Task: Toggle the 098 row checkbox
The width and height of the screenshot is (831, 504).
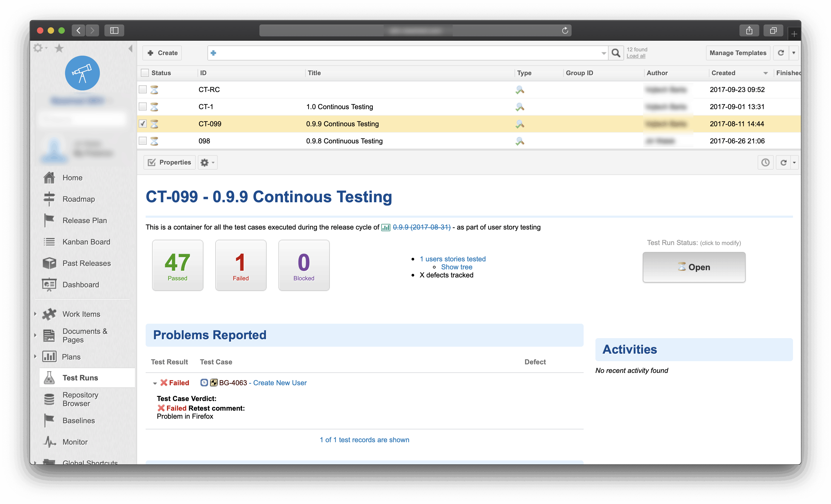Action: [143, 141]
